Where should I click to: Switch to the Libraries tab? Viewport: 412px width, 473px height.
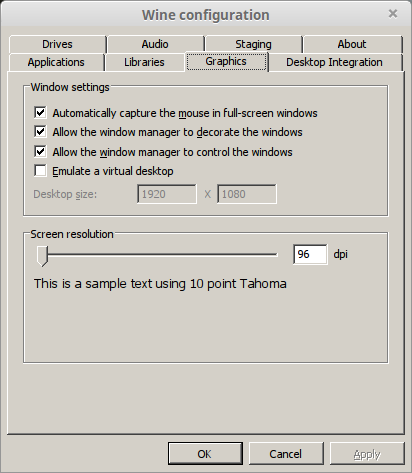point(144,62)
